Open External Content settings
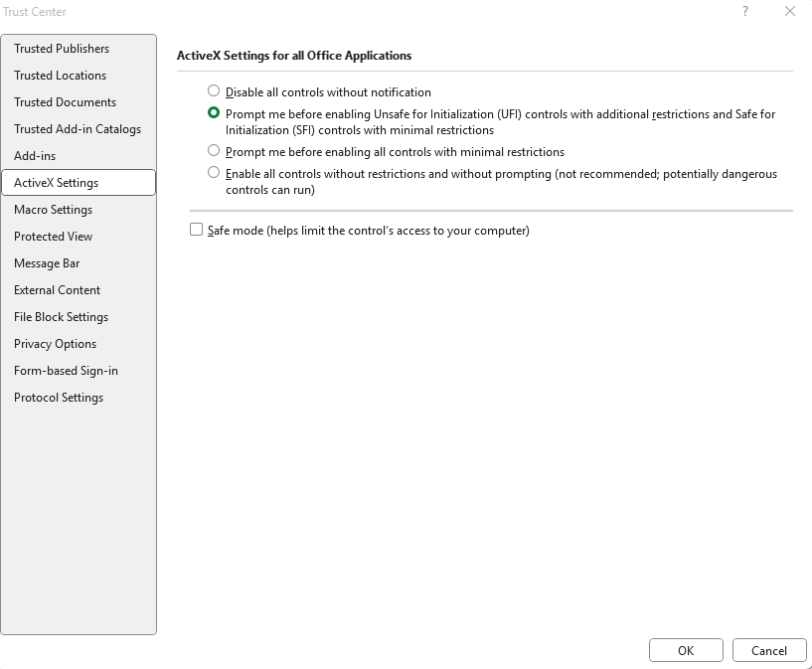 pyautogui.click(x=55, y=289)
